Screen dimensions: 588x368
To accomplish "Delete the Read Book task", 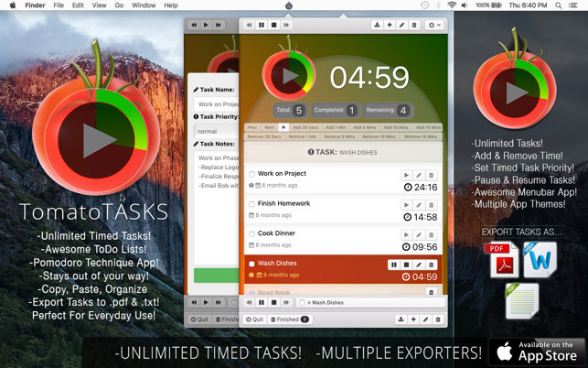I will coord(431,292).
